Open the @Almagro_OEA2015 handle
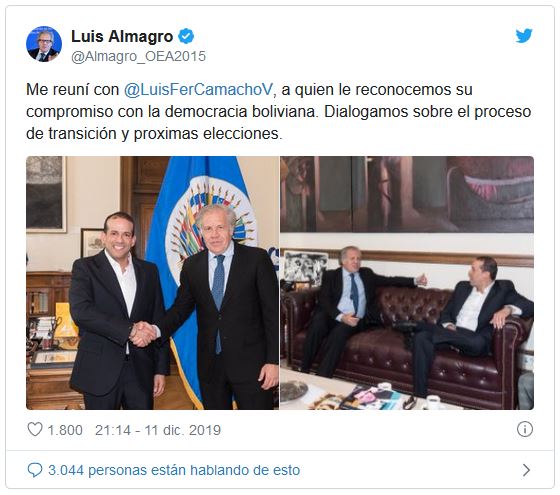The width and height of the screenshot is (560, 495). pyautogui.click(x=138, y=56)
